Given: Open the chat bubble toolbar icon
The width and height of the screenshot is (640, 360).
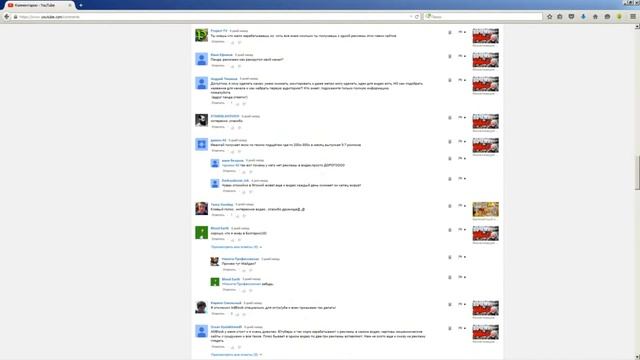Looking at the screenshot, I should click(607, 17).
